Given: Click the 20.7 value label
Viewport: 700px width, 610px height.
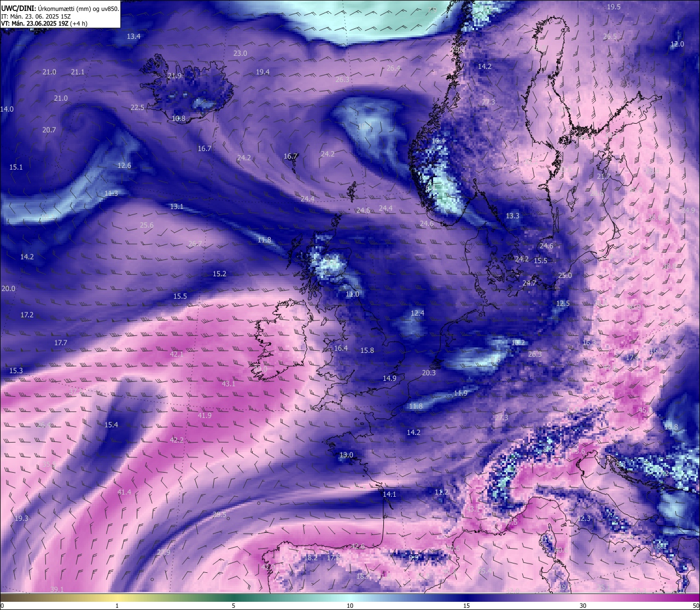Looking at the screenshot, I should [49, 130].
